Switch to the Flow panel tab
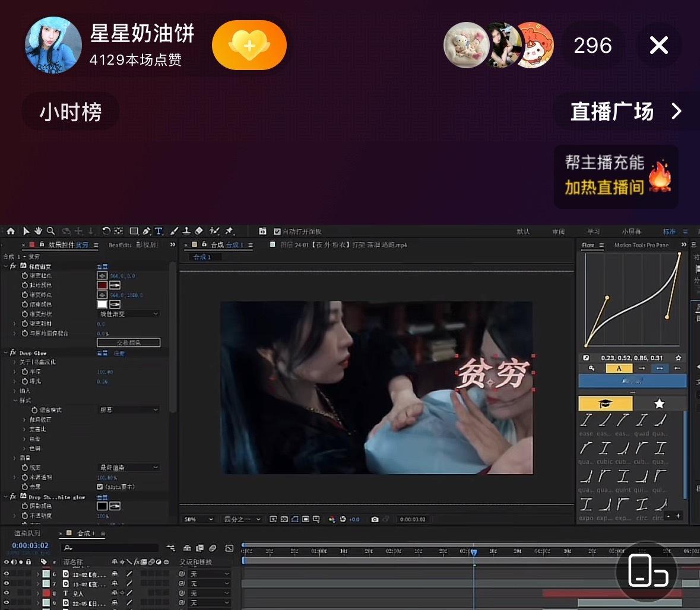The image size is (700, 610). [x=588, y=245]
